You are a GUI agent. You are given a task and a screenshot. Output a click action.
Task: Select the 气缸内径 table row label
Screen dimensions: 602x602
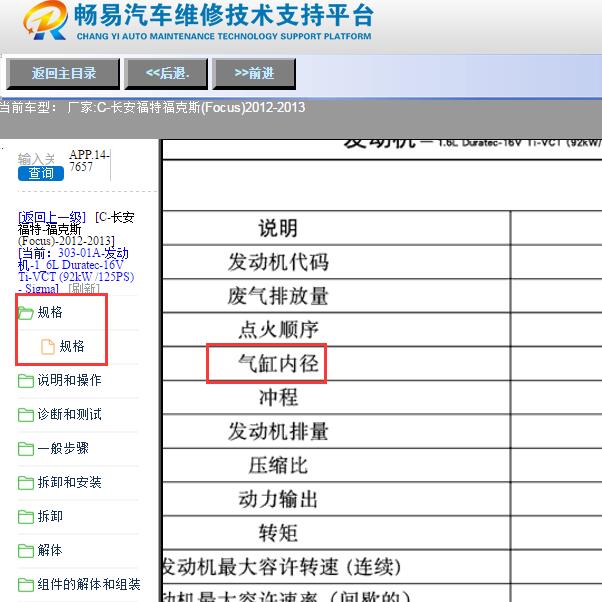(x=278, y=364)
